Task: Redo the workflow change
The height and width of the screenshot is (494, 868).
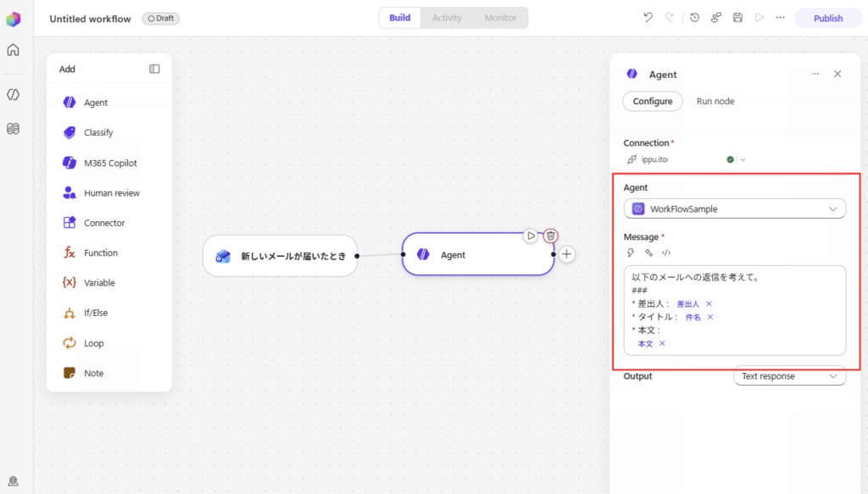Action: [670, 18]
